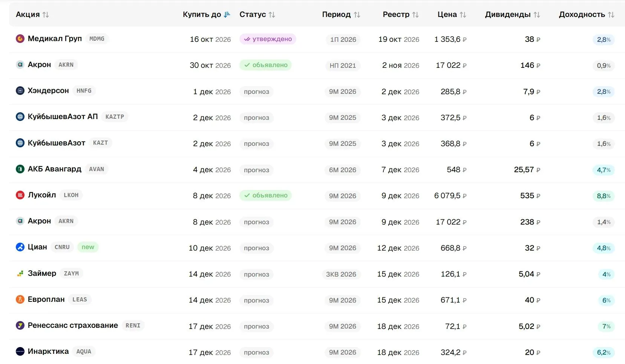Click the CNRU ticker badge
The height and width of the screenshot is (364, 625).
[62, 247]
